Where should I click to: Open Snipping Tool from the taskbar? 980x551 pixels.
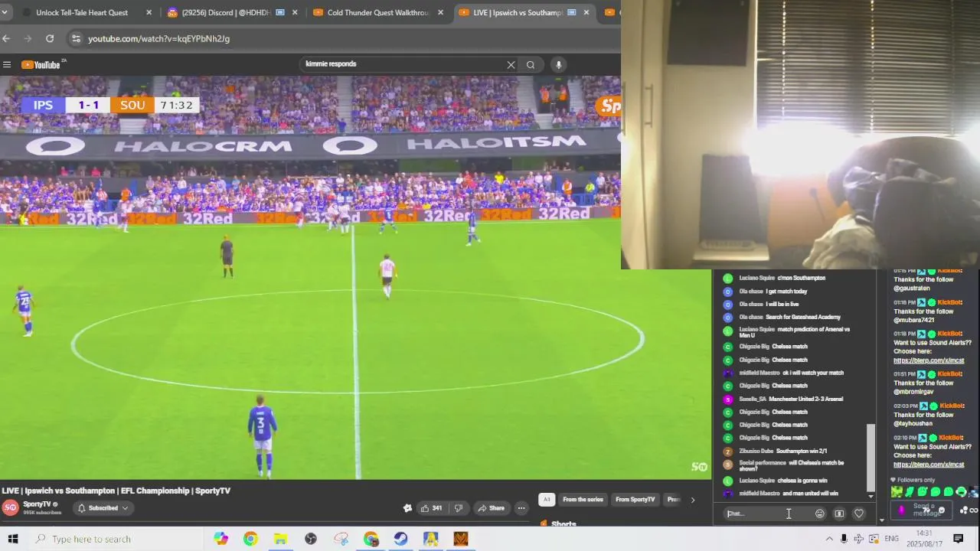[x=341, y=539]
